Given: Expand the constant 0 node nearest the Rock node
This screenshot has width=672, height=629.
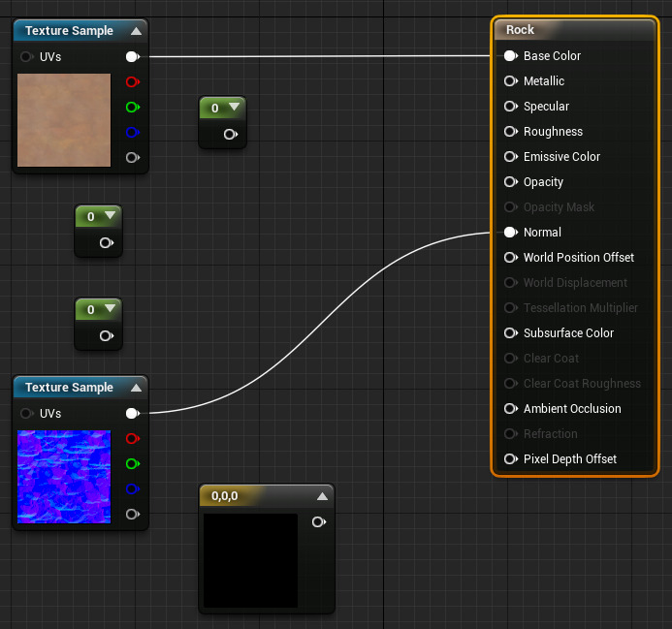Looking at the screenshot, I should click(234, 108).
